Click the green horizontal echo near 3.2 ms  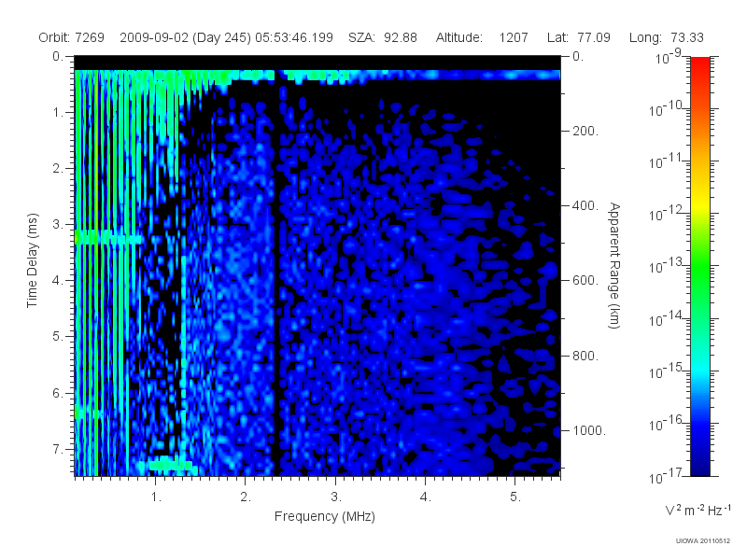pos(108,237)
